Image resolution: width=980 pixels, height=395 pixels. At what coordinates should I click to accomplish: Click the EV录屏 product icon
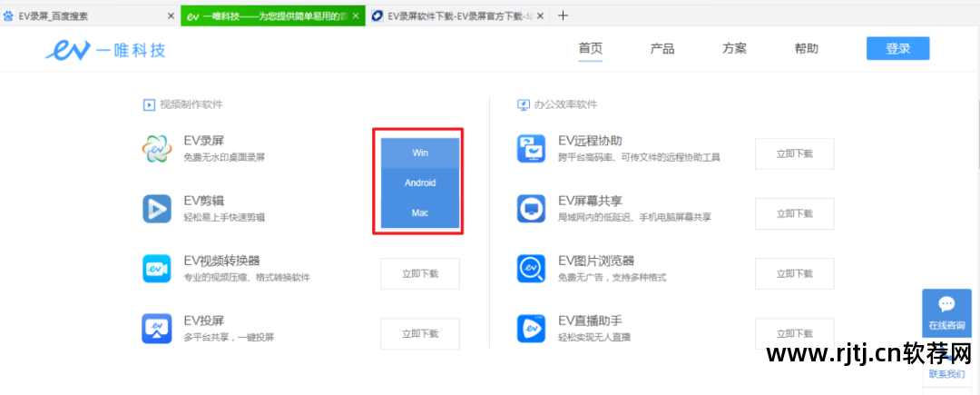click(x=156, y=149)
